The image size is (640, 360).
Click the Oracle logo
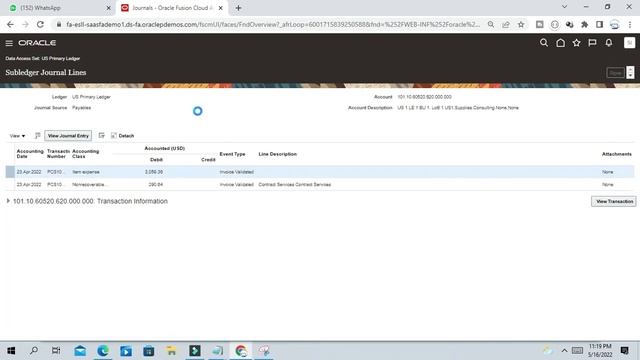37,43
